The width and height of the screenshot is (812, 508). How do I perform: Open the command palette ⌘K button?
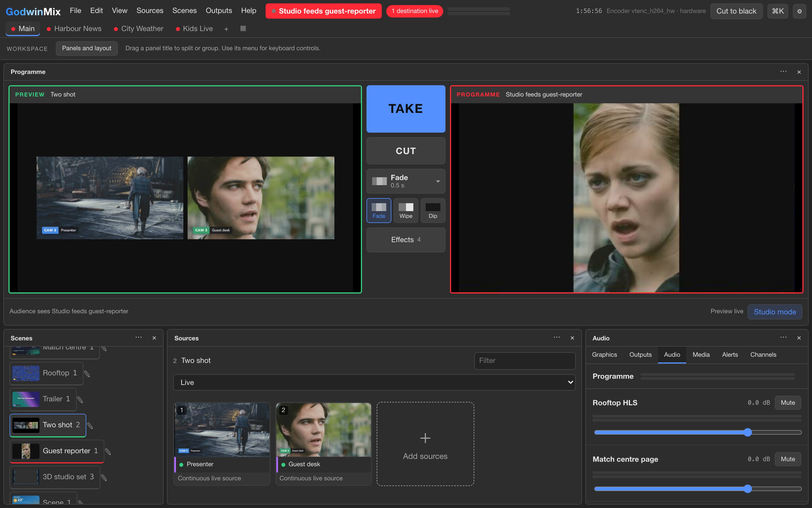point(777,11)
